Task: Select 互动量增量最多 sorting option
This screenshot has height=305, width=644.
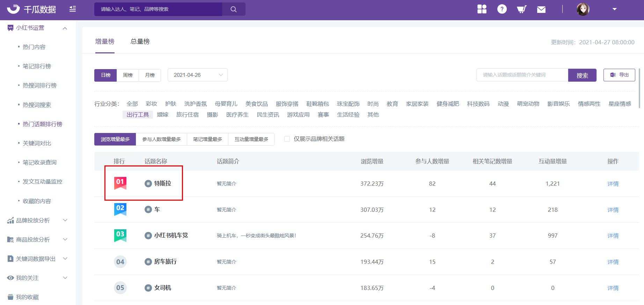Action: pos(251,139)
